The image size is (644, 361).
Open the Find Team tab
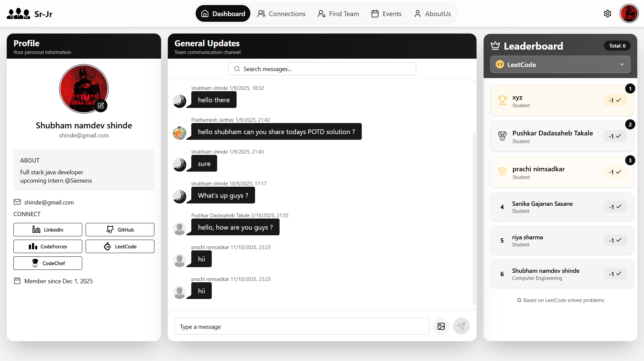point(338,14)
